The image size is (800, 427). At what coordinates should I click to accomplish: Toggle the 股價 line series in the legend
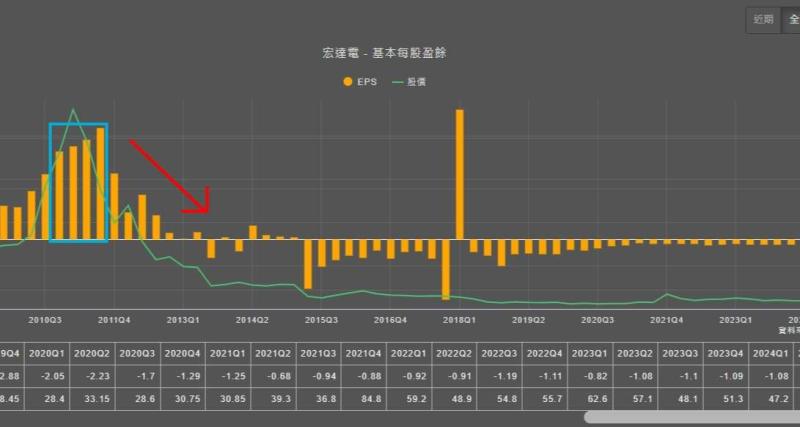[x=410, y=82]
